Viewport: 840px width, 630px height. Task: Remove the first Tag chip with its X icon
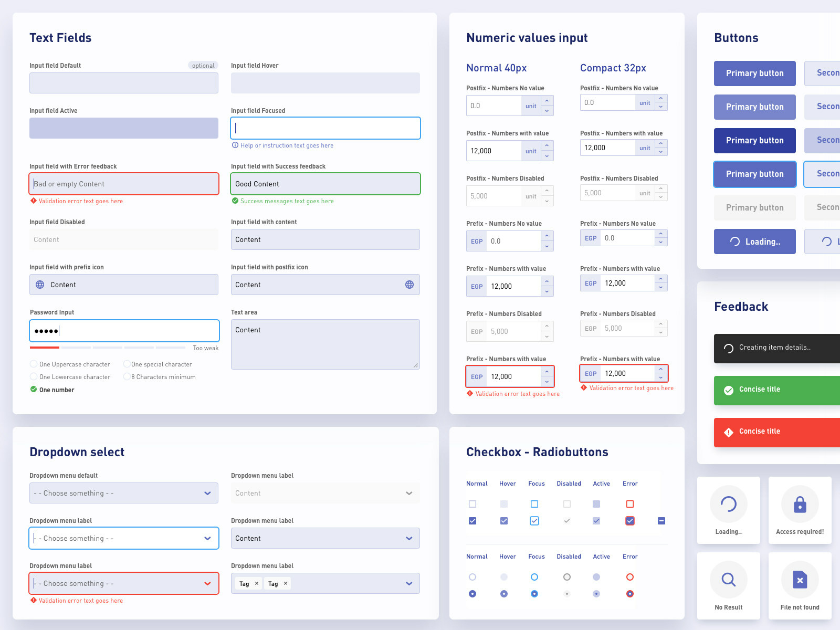tap(257, 583)
